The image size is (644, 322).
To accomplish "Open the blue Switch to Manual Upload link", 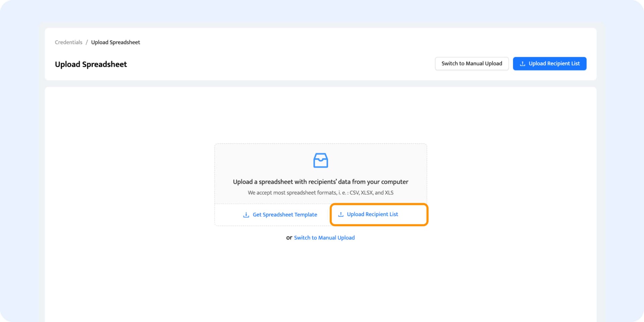I will [324, 238].
